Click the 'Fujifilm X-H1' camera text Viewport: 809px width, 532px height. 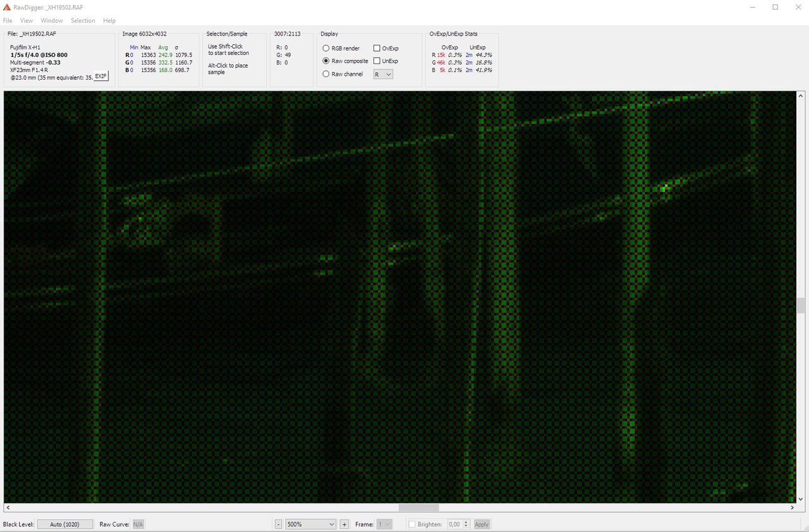(26, 47)
